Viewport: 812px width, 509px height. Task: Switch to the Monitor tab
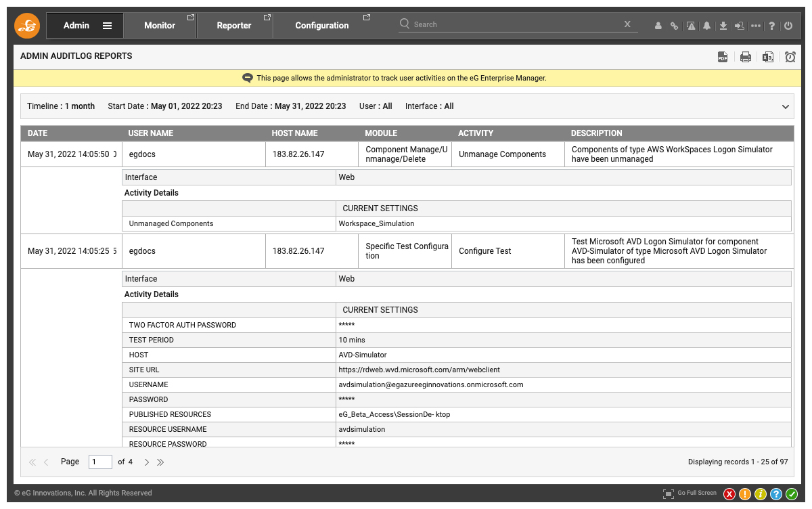click(160, 26)
